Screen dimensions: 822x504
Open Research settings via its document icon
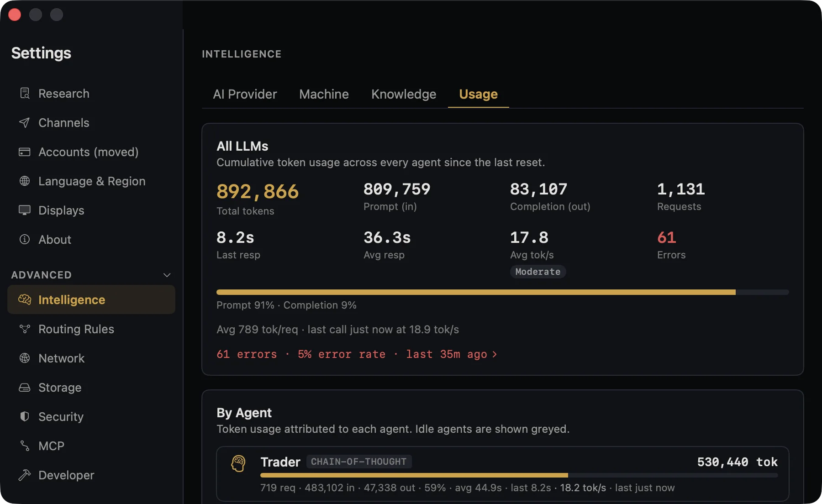point(25,94)
